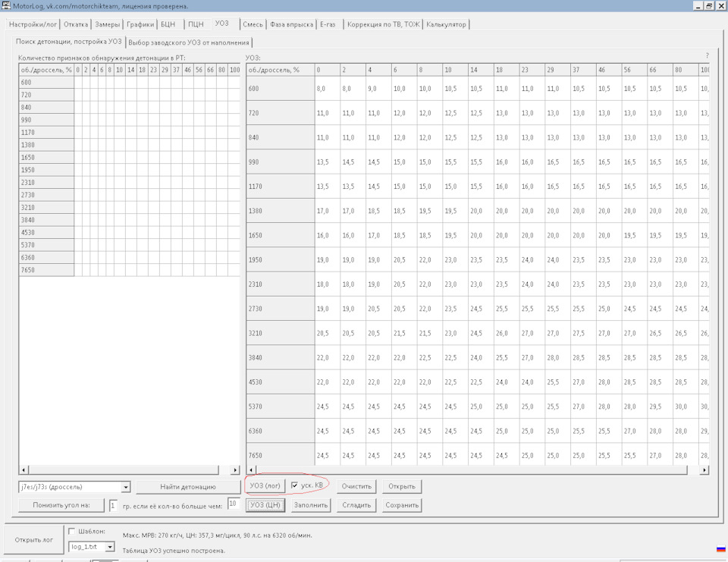Expand the log_1.txt dropdown
Screen dimensions: 728x562
(110, 547)
